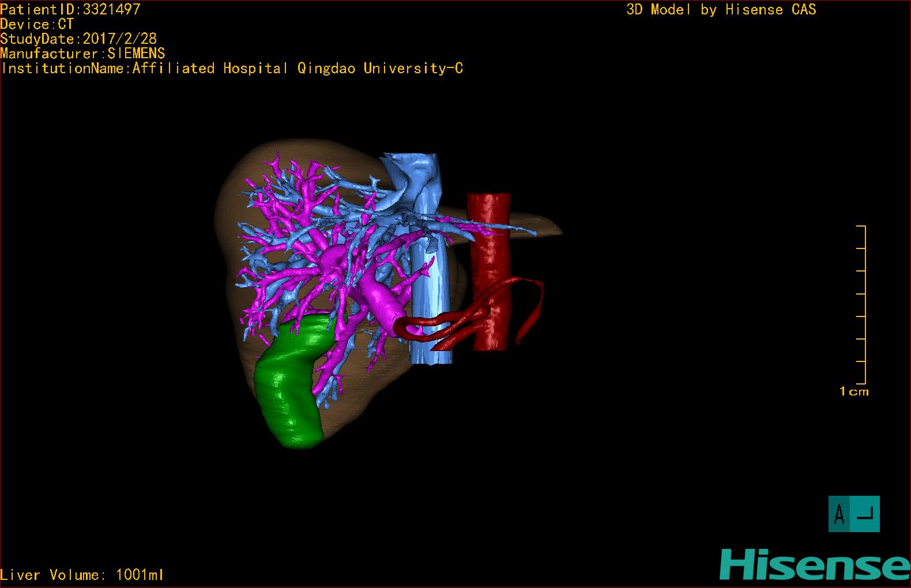The width and height of the screenshot is (911, 588).
Task: Click the Liver Volume: 1001ml readout
Action: 82,575
